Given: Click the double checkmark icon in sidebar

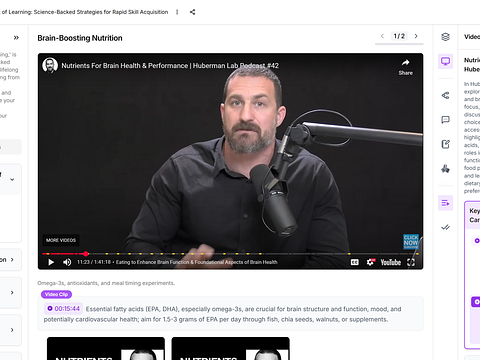Looking at the screenshot, I should pyautogui.click(x=445, y=227).
